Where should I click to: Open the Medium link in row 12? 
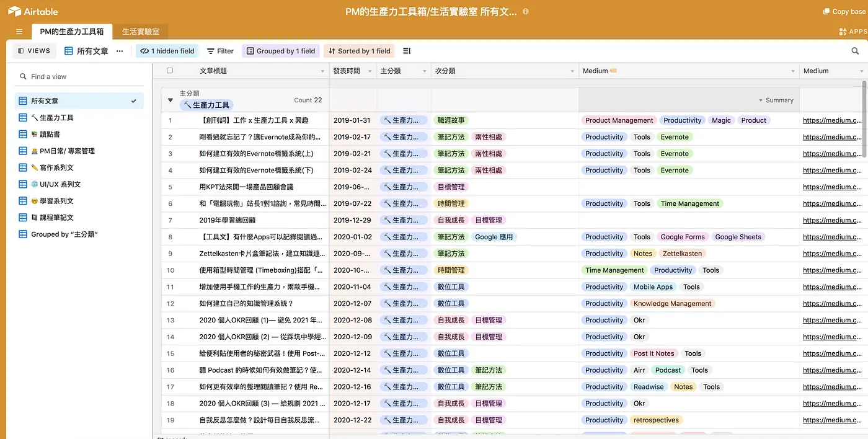[832, 303]
